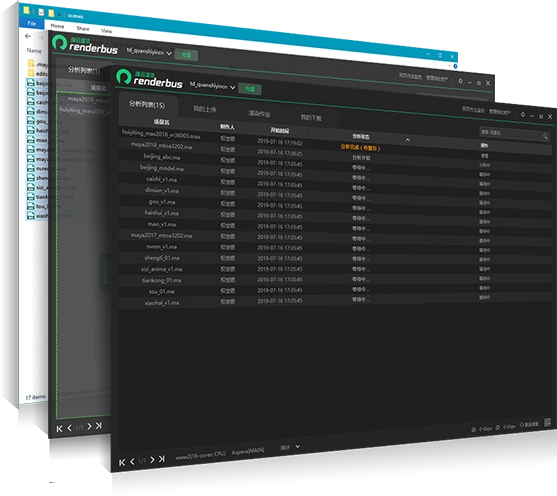Select the beijing_abc.ma row in list
557x496 pixels.
coord(335,157)
